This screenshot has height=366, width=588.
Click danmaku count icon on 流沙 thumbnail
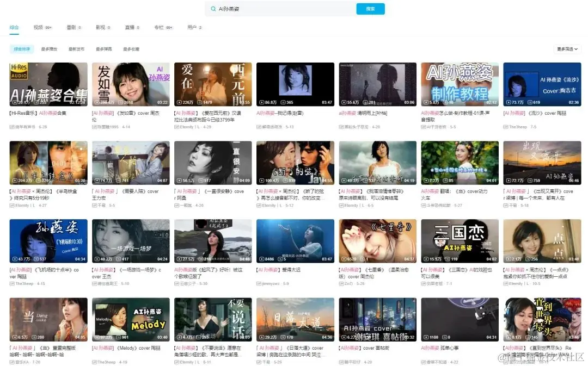tap(530, 102)
